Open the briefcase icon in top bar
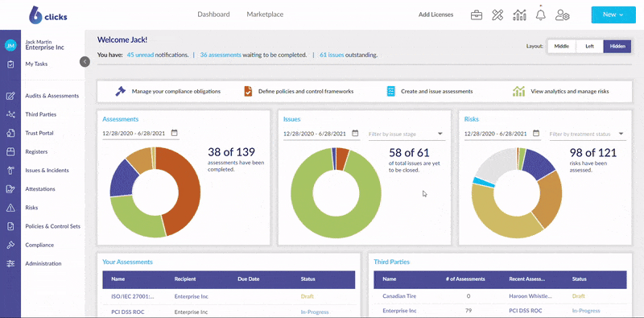 pyautogui.click(x=477, y=15)
